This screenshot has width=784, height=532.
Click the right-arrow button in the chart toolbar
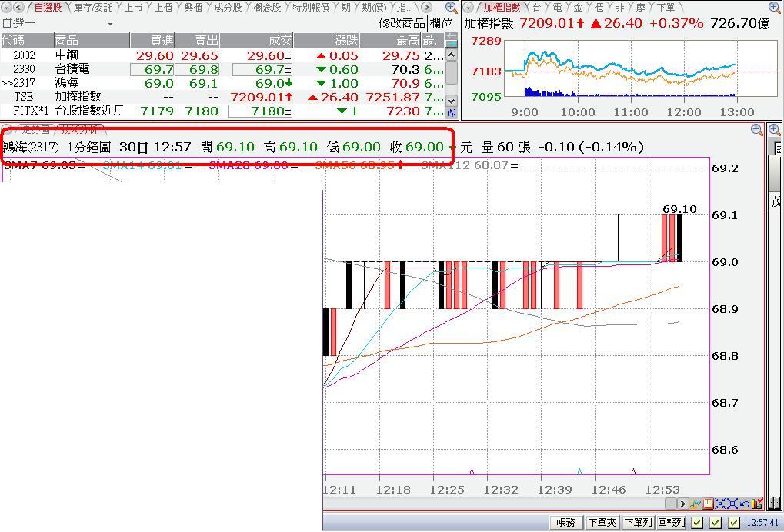(x=682, y=504)
